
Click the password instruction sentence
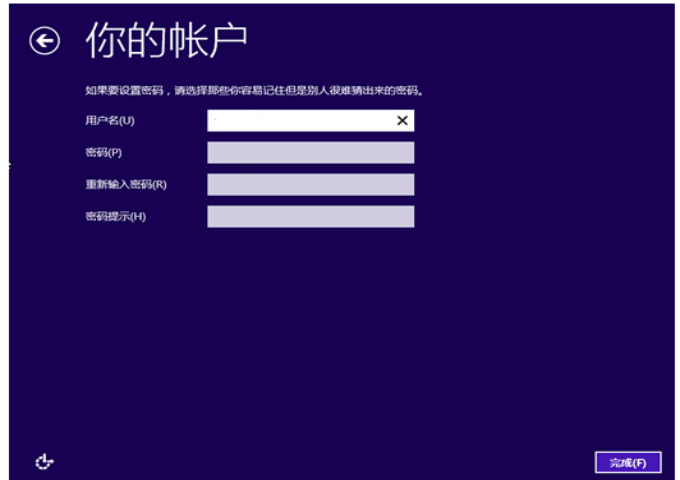click(254, 91)
